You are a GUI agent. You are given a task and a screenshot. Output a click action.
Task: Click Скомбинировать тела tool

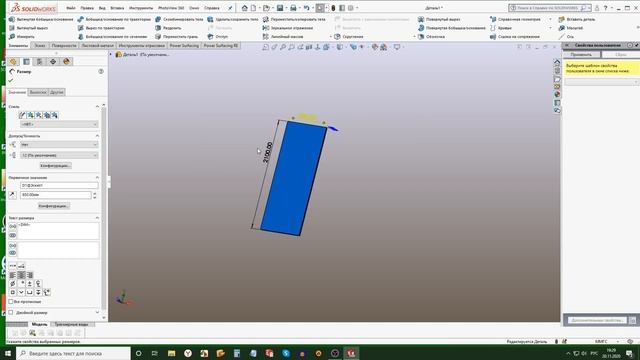click(179, 19)
